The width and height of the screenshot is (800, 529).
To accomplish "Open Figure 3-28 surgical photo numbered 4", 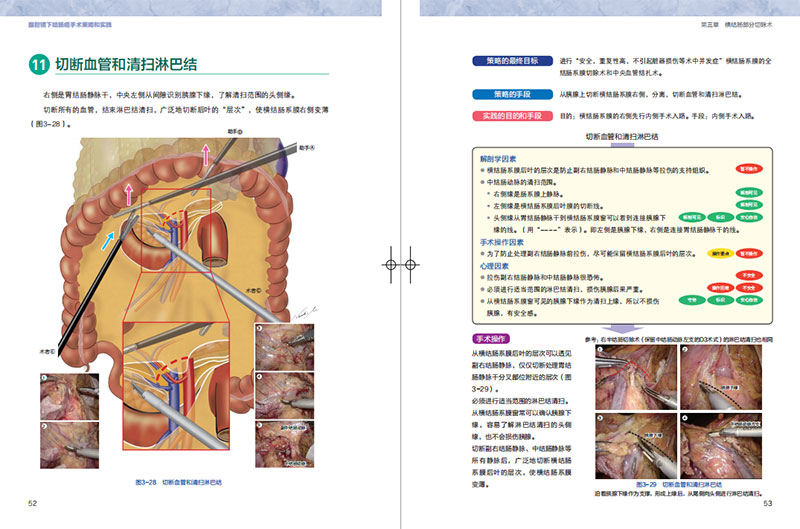I will pos(285,396).
